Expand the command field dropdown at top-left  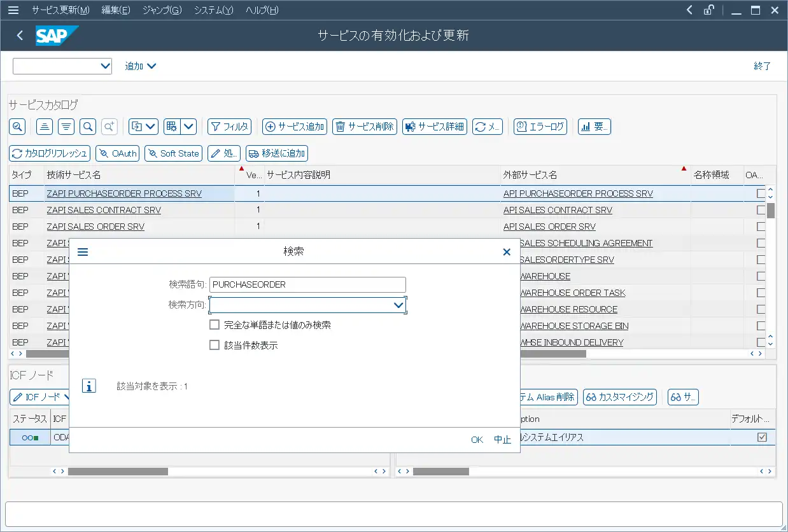click(105, 66)
